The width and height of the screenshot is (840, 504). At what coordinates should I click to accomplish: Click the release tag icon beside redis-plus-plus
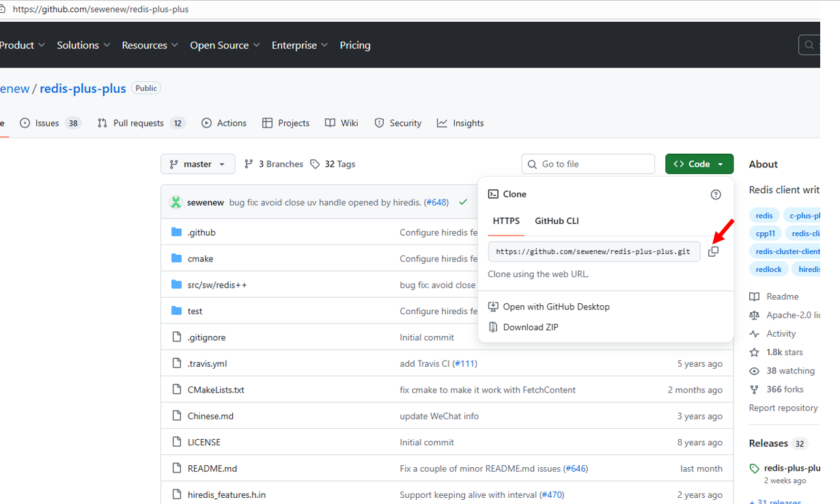tap(754, 468)
